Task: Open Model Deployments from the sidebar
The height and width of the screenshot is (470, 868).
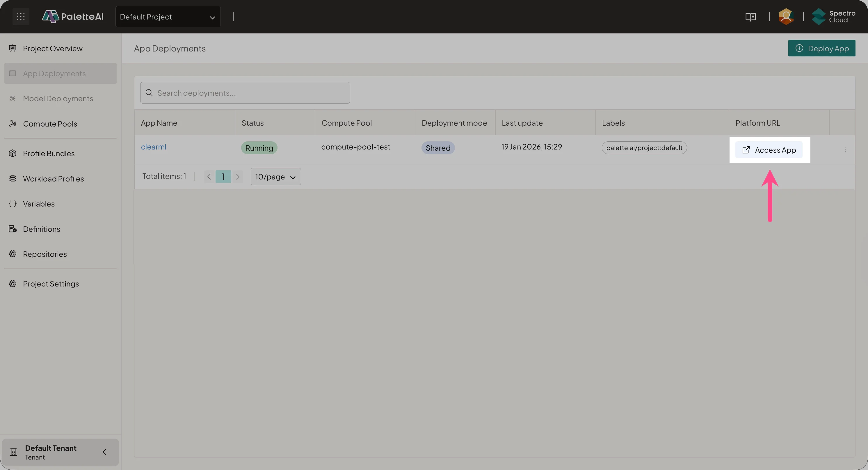Action: pyautogui.click(x=58, y=98)
